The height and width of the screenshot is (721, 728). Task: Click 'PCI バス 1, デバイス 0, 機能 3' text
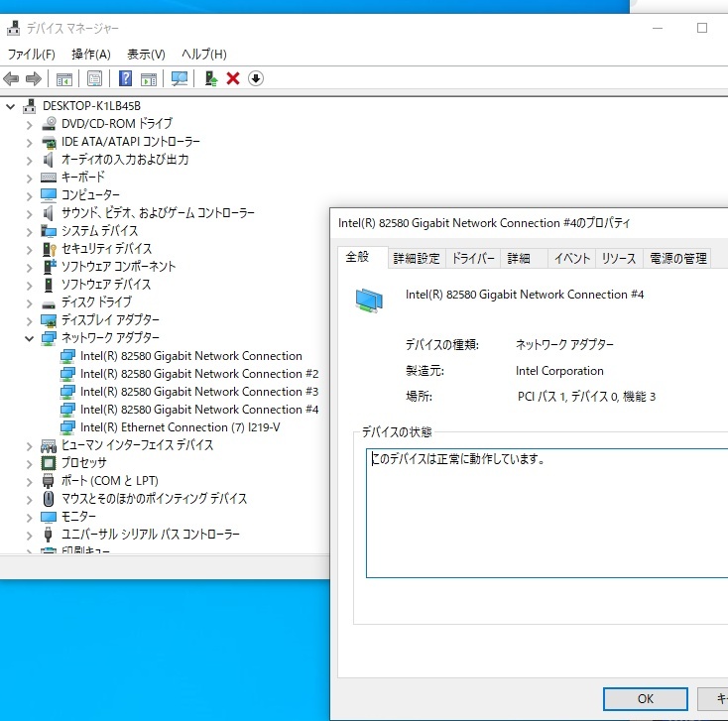(x=586, y=397)
